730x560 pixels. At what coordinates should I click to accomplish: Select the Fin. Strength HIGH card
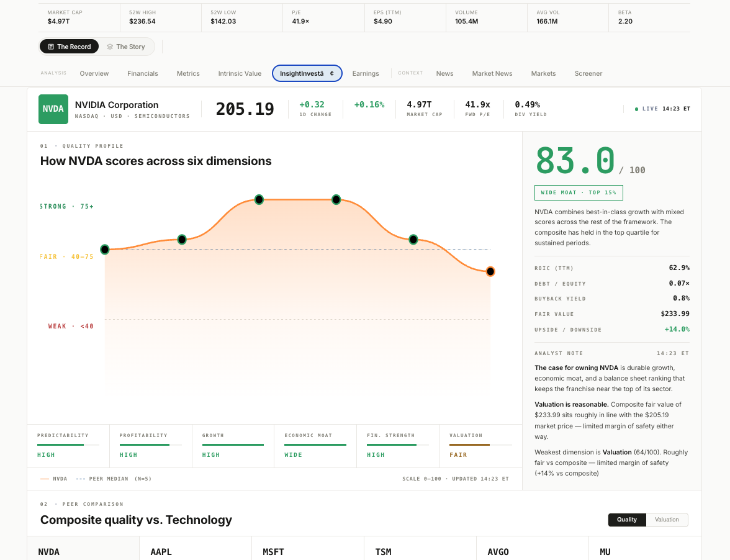(x=397, y=446)
